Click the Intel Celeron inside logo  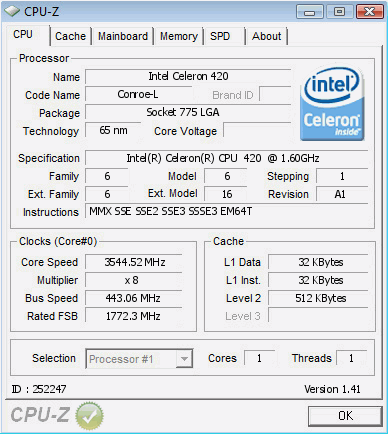coord(332,103)
